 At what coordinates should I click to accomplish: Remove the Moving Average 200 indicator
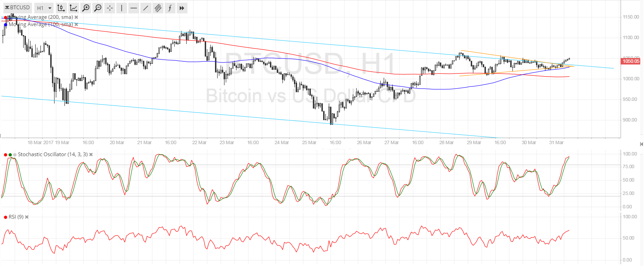pyautogui.click(x=76, y=17)
